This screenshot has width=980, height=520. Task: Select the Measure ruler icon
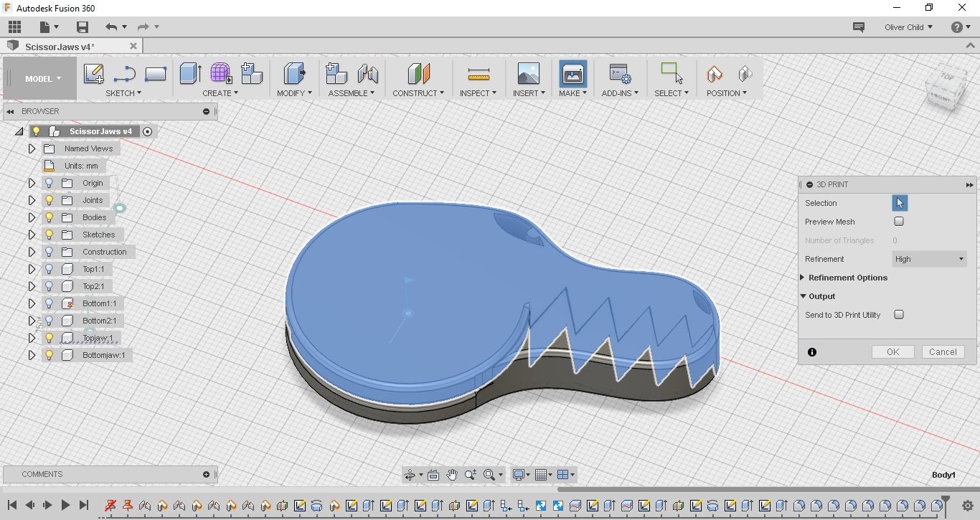(x=479, y=74)
